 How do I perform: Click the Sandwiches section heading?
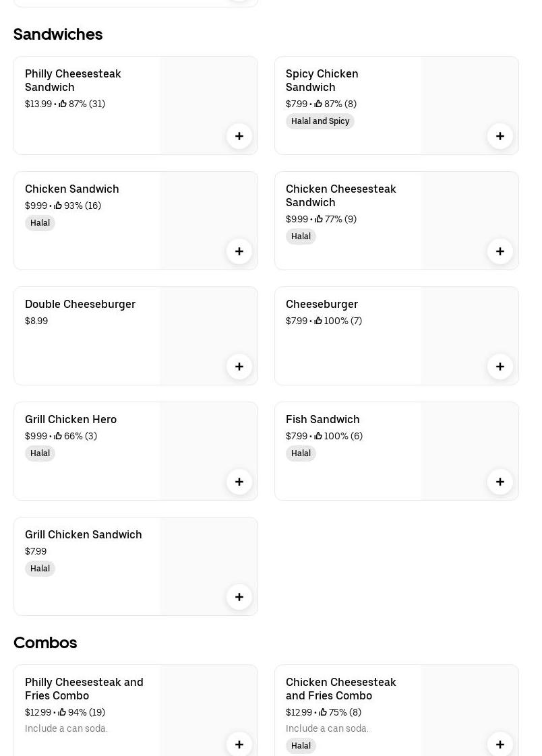[58, 34]
